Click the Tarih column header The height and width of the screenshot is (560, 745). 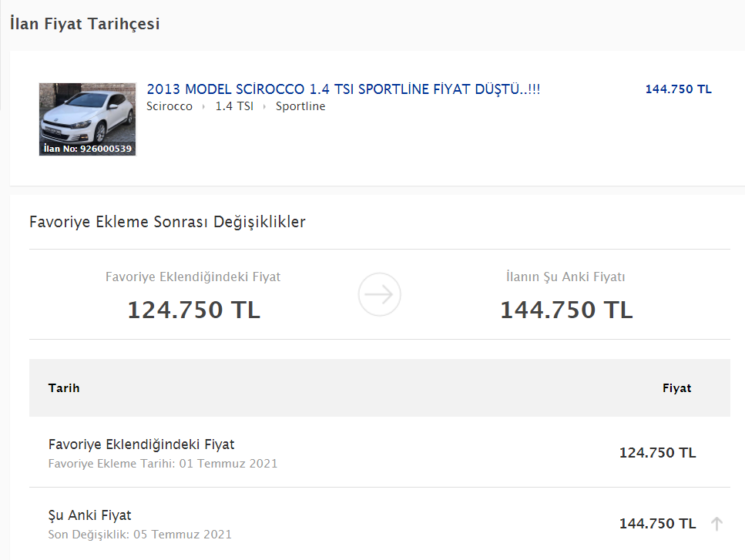(x=64, y=388)
